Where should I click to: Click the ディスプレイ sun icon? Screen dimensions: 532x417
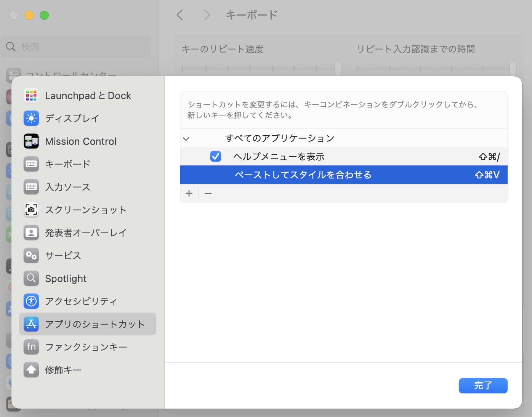coord(31,119)
